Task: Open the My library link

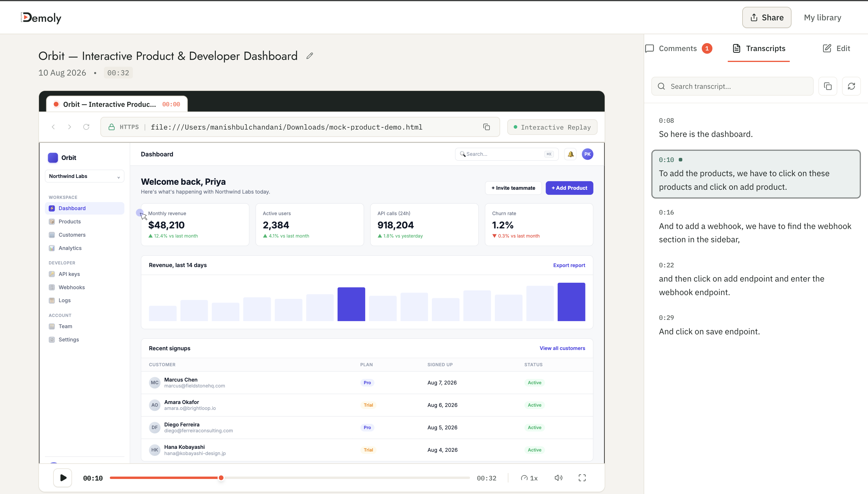Action: pos(823,18)
